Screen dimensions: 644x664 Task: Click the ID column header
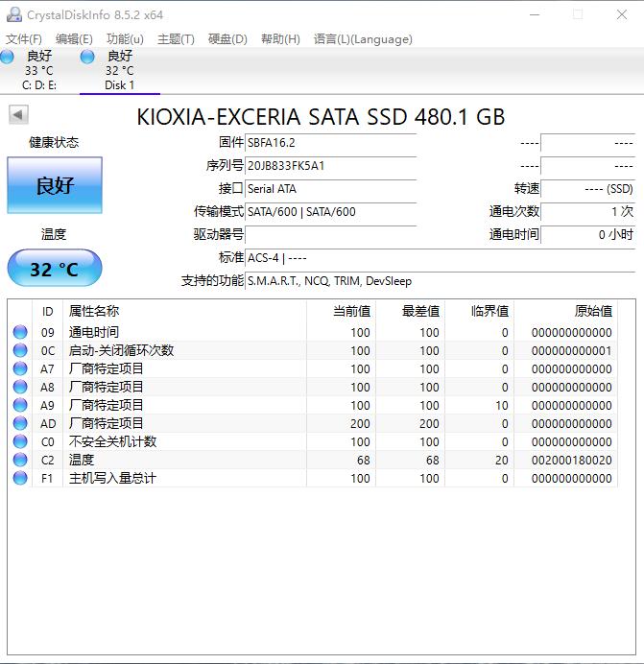click(x=47, y=312)
